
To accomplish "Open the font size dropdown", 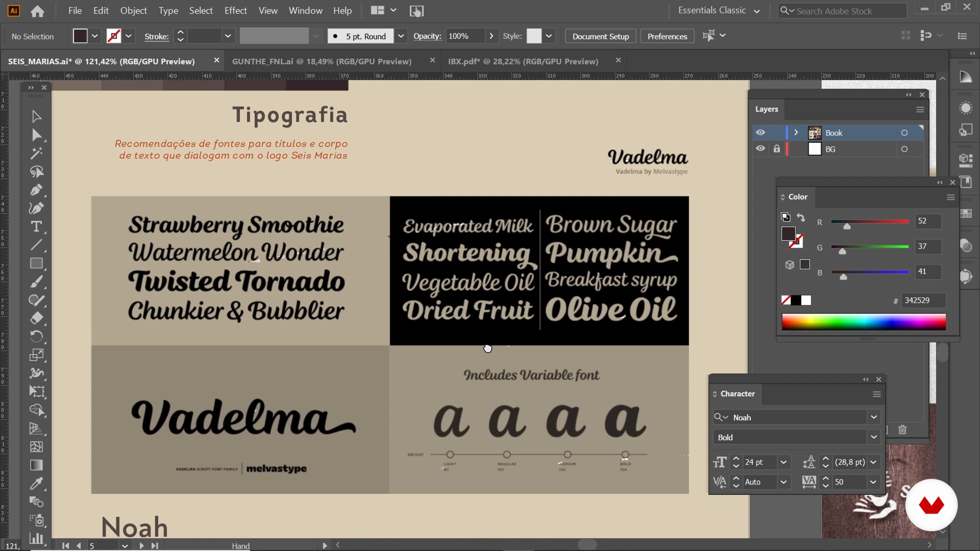I will 783,462.
